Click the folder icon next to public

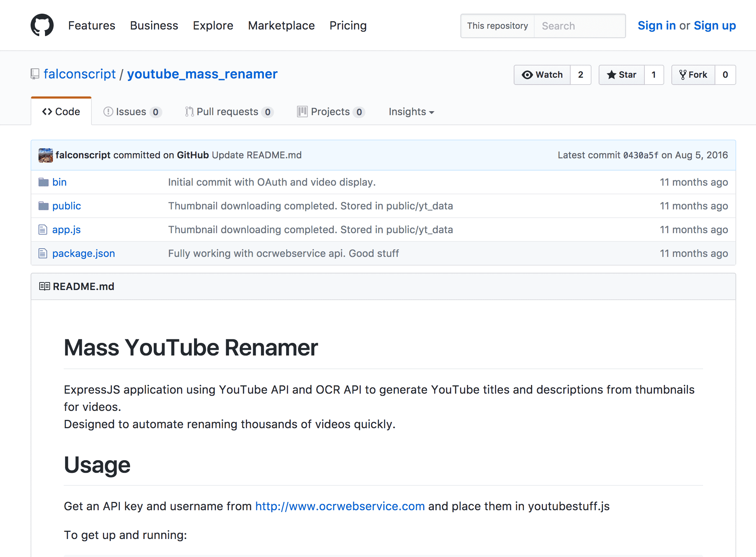pyautogui.click(x=44, y=206)
